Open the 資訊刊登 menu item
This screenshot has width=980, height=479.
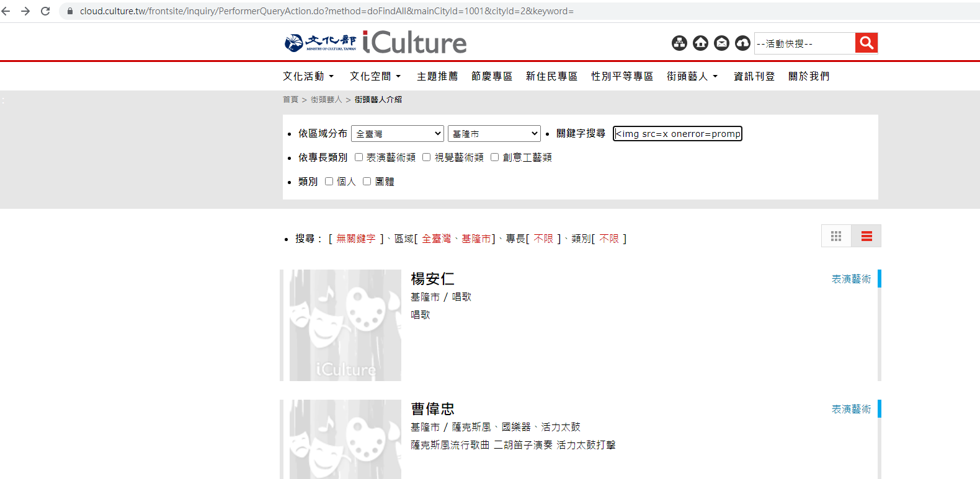click(754, 76)
